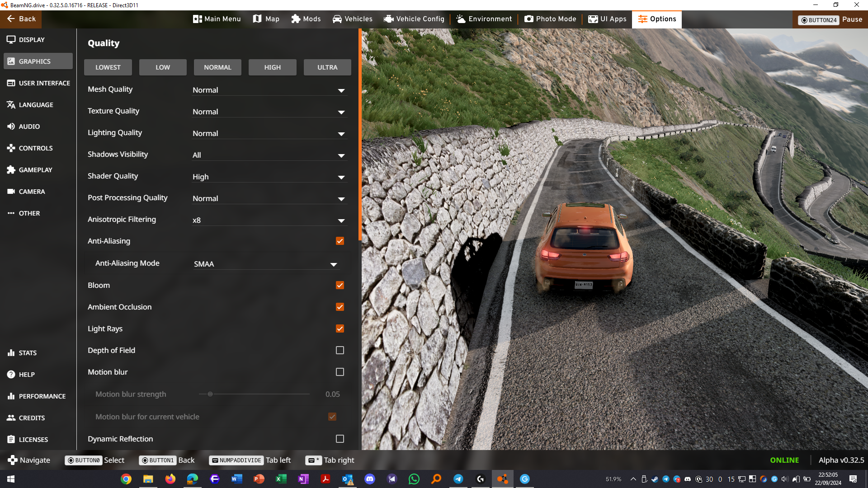Expand the Mesh Quality dropdown
The image size is (868, 488).
[x=269, y=90]
